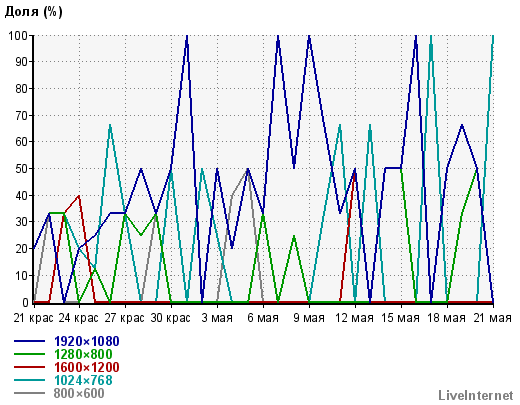Click the 1920×1080 legend label
This screenshot has width=520, height=405.
click(x=87, y=341)
